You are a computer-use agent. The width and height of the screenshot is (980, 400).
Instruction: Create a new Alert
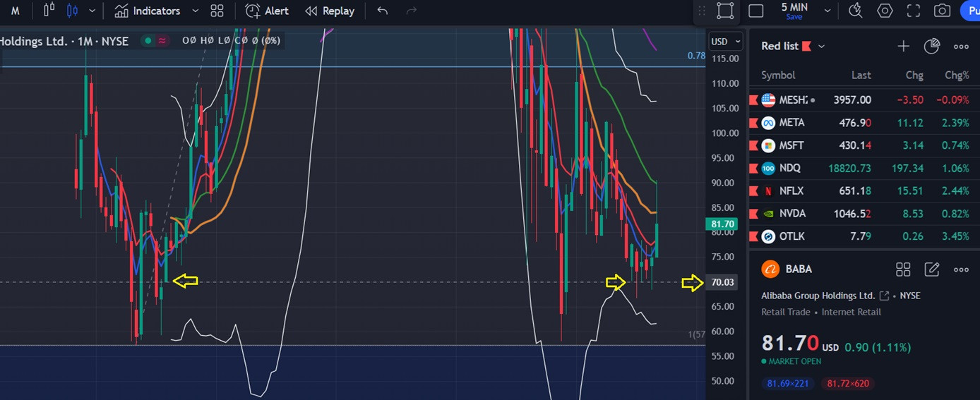tap(267, 11)
